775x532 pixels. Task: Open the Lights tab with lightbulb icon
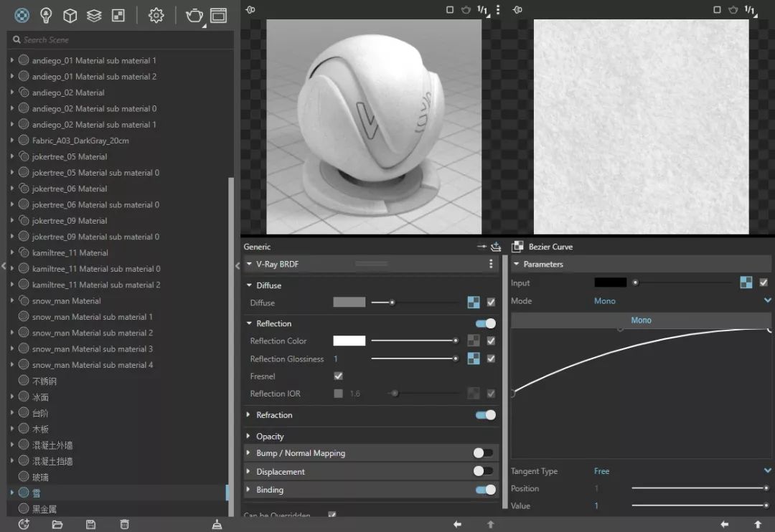point(46,15)
